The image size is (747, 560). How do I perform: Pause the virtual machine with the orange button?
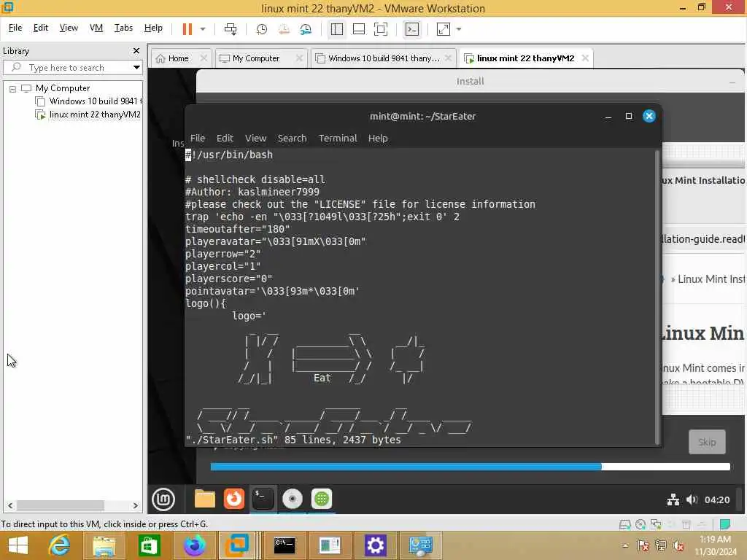pos(187,29)
